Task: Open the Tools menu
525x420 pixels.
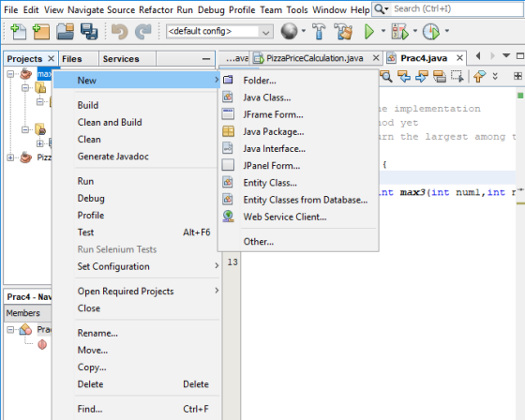Action: tap(297, 10)
